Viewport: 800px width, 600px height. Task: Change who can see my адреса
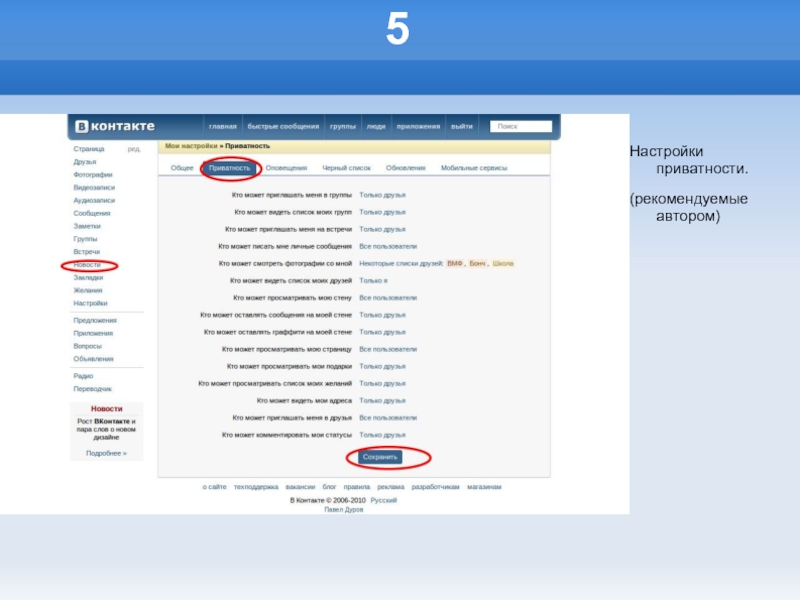coord(382,401)
